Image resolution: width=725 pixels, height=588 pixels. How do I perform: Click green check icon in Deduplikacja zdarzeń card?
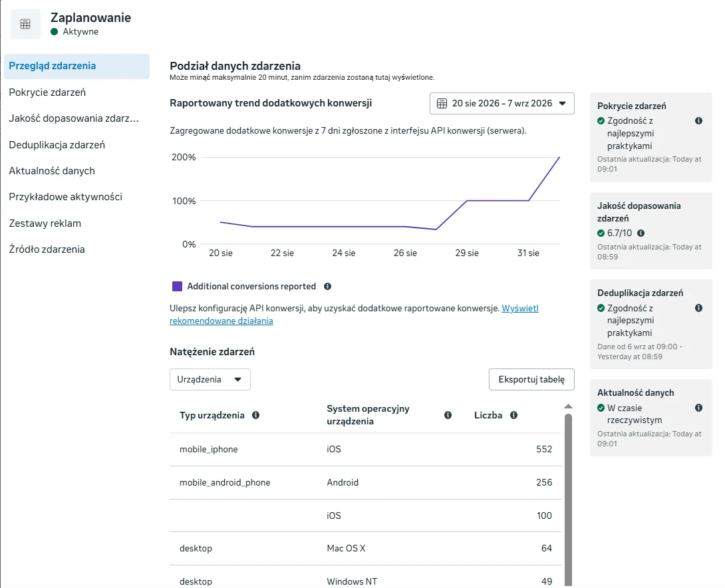tap(601, 308)
